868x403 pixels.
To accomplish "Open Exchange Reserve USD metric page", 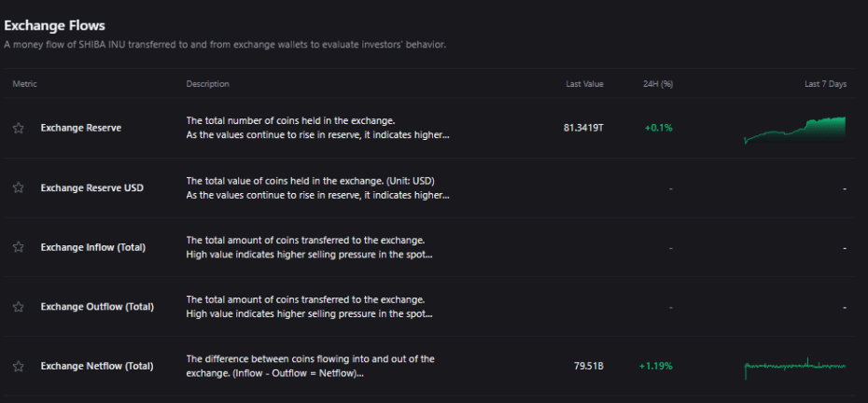I will click(91, 188).
